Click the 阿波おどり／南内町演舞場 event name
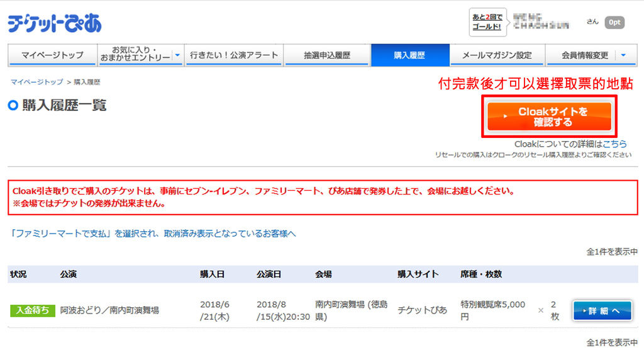This screenshot has width=644, height=357. tap(109, 310)
